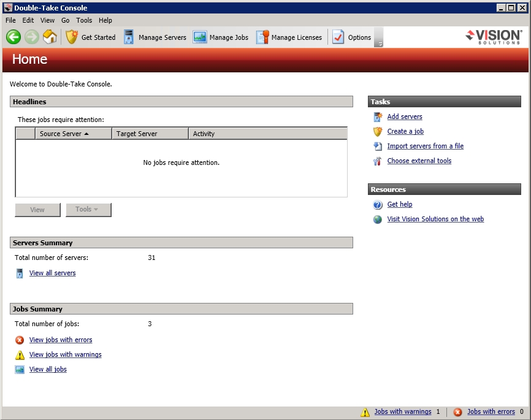Open the Create a job link
Viewport: 531px width, 420px height.
405,131
